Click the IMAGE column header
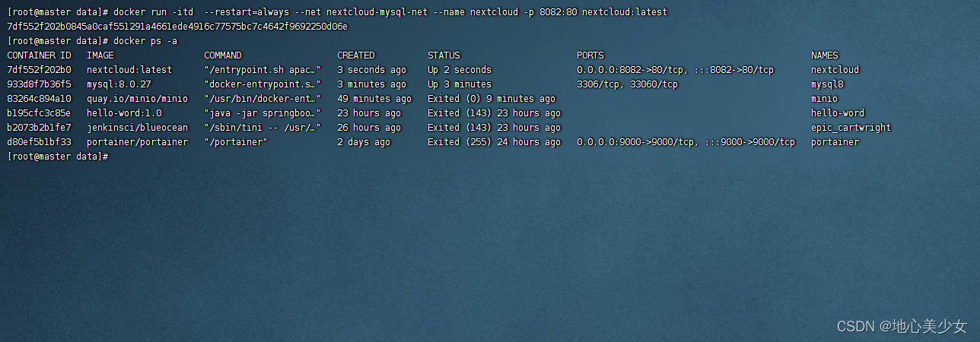This screenshot has height=342, width=980. pos(100,55)
